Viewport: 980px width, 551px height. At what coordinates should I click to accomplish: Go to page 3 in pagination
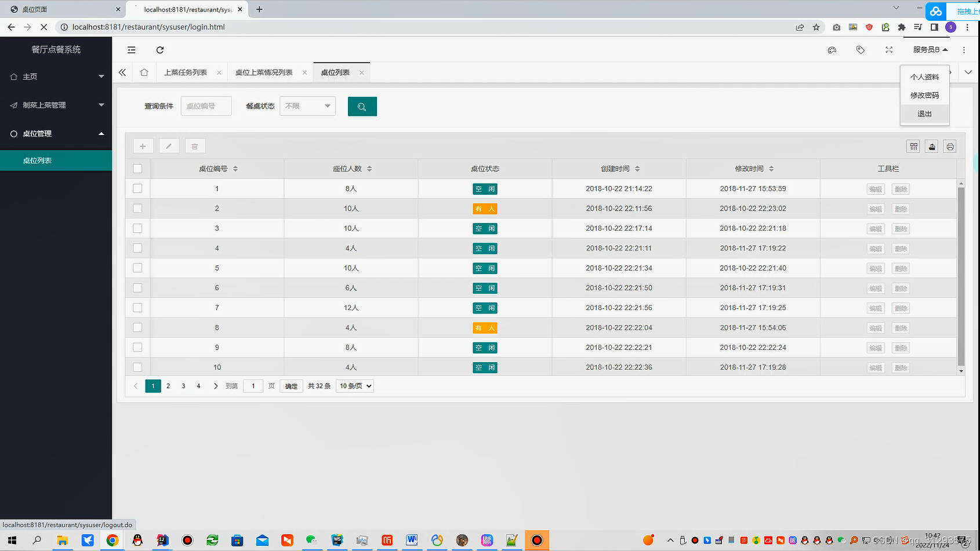[x=183, y=386]
